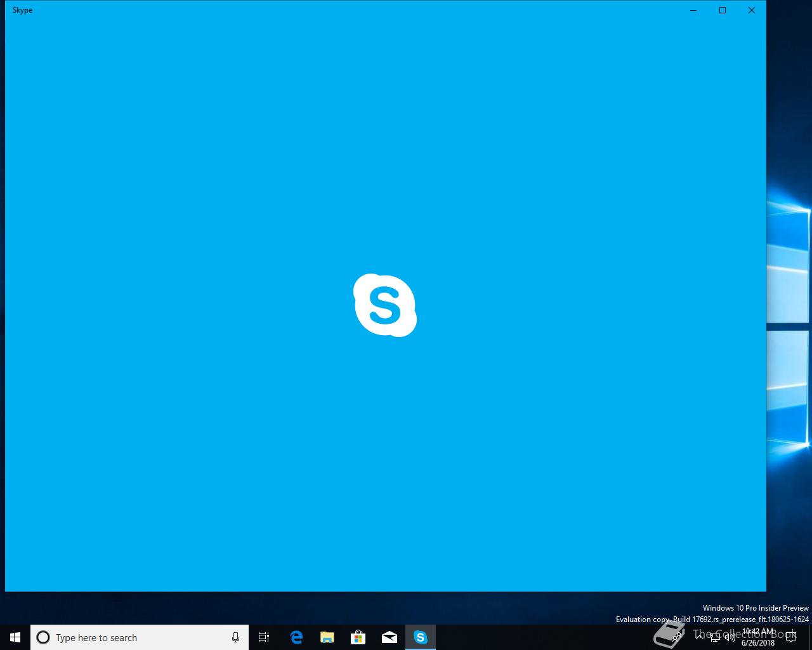Open the volume control icon

pyautogui.click(x=730, y=637)
